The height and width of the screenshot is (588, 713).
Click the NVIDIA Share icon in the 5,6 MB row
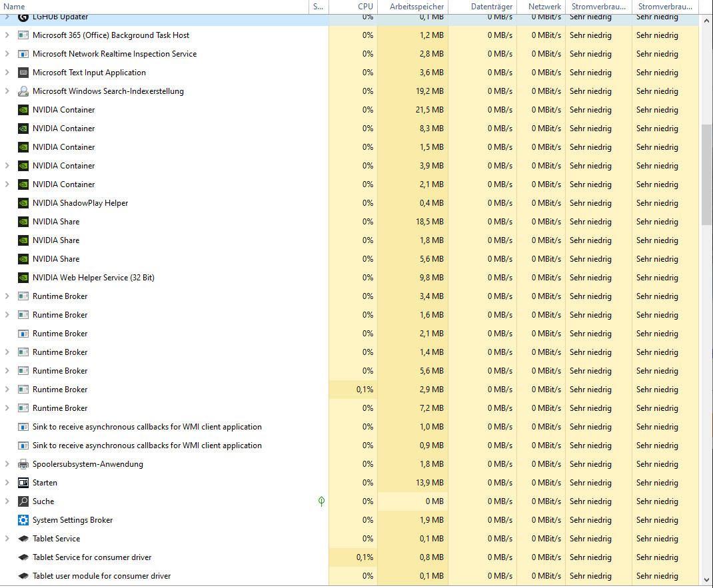click(x=23, y=258)
